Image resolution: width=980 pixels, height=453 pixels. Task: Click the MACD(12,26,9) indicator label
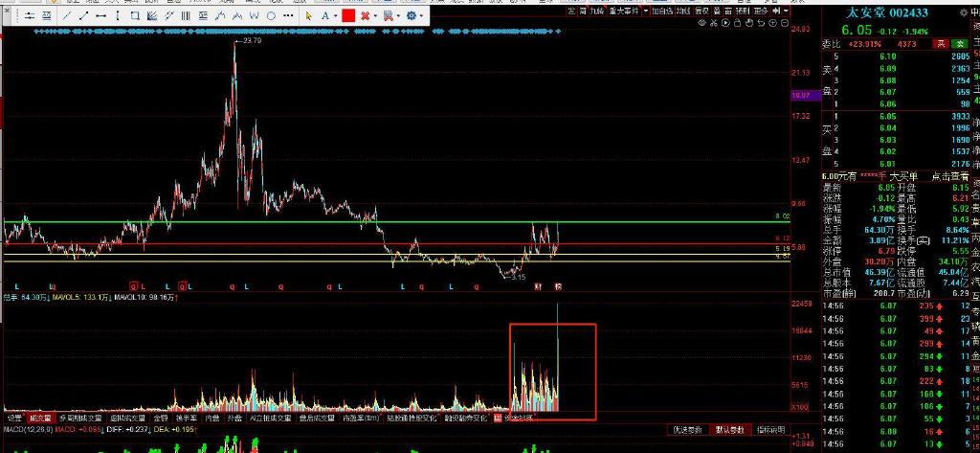(28, 430)
